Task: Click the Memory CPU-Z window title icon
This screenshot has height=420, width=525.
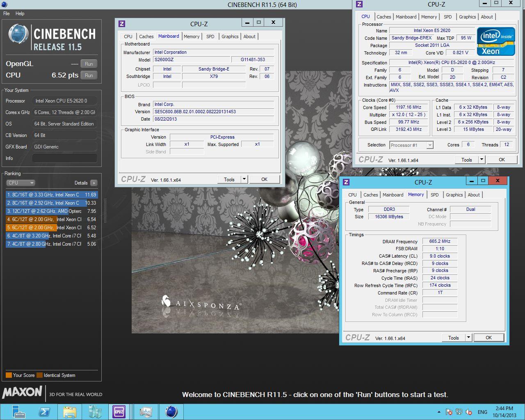Action: click(346, 182)
